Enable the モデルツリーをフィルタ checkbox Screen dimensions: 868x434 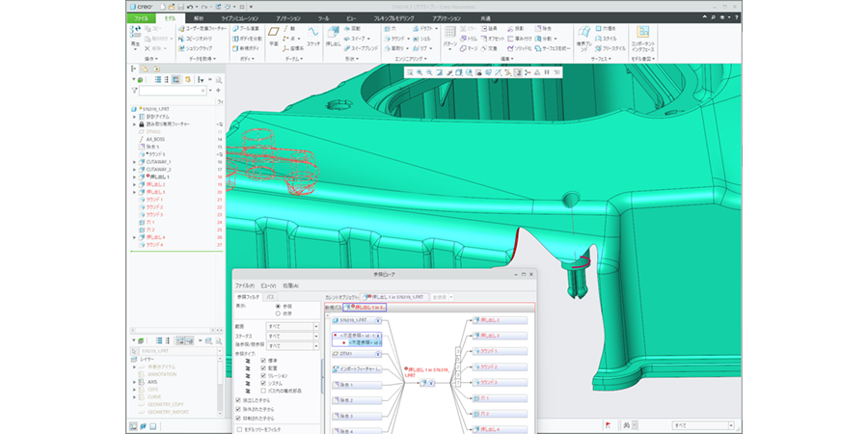click(x=240, y=429)
